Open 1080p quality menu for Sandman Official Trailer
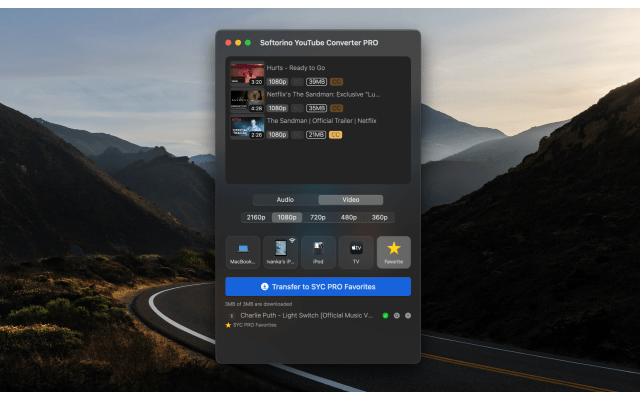640x400 pixels. pyautogui.click(x=278, y=135)
